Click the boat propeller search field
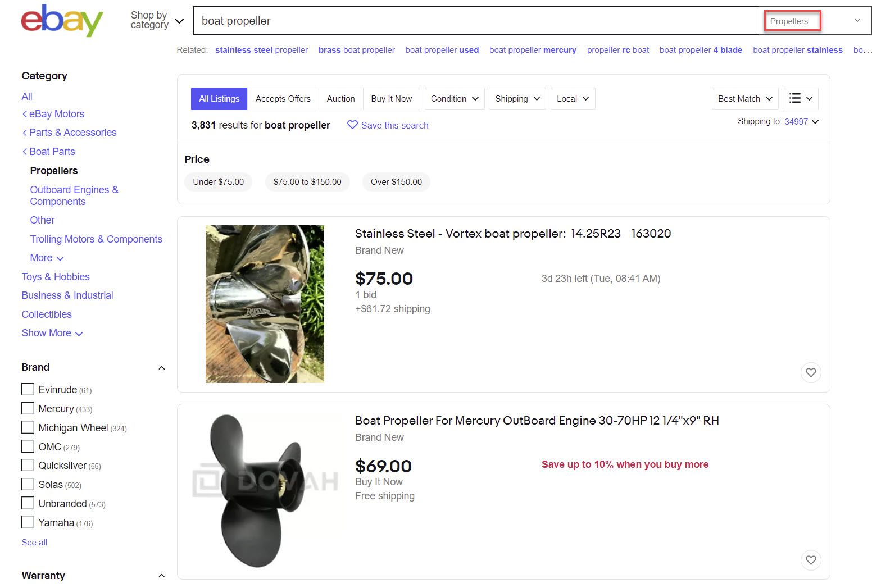The width and height of the screenshot is (872, 588). click(x=475, y=21)
